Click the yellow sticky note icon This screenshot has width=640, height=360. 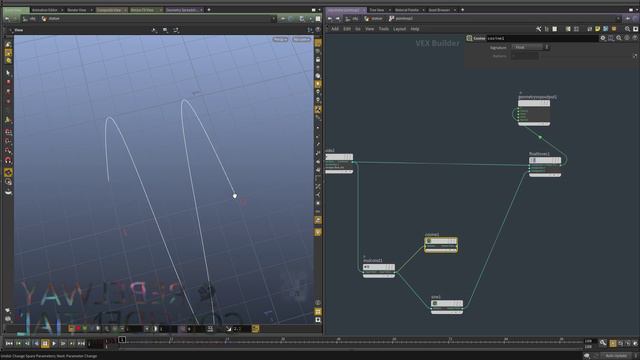[598, 29]
